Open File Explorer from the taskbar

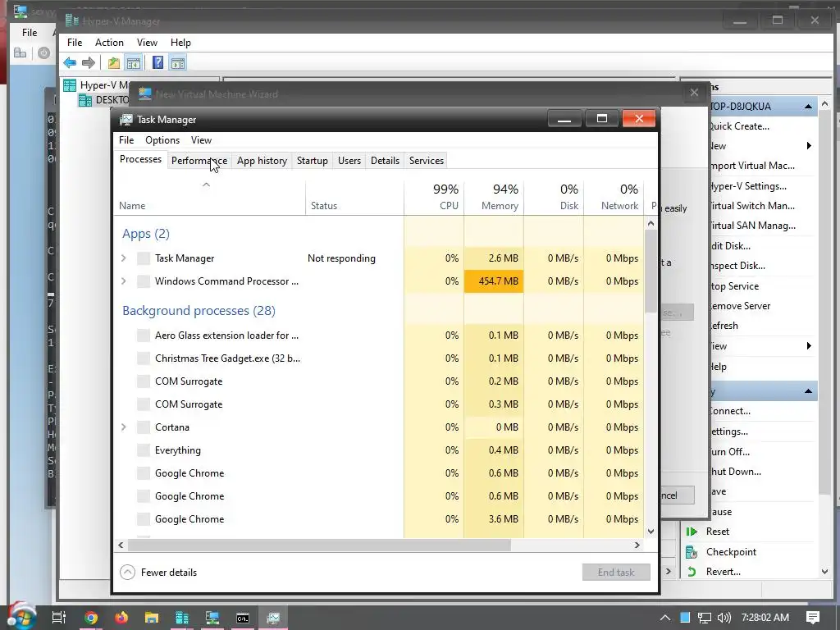tap(152, 618)
